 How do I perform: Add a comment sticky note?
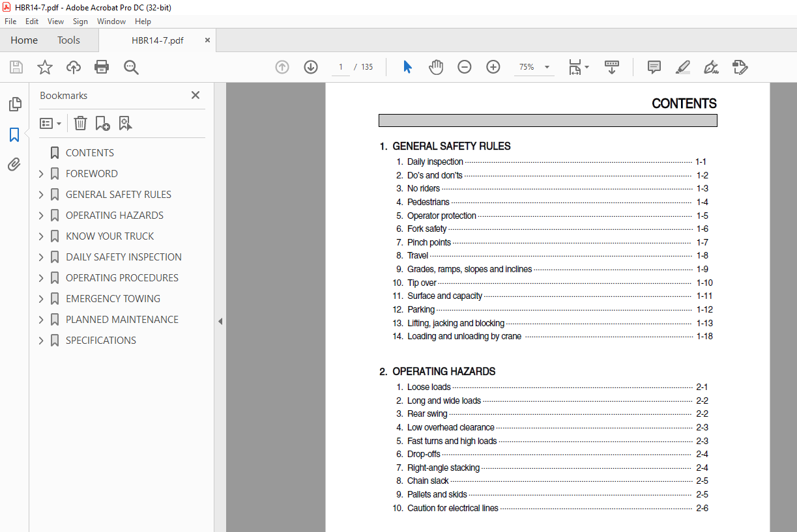[654, 67]
